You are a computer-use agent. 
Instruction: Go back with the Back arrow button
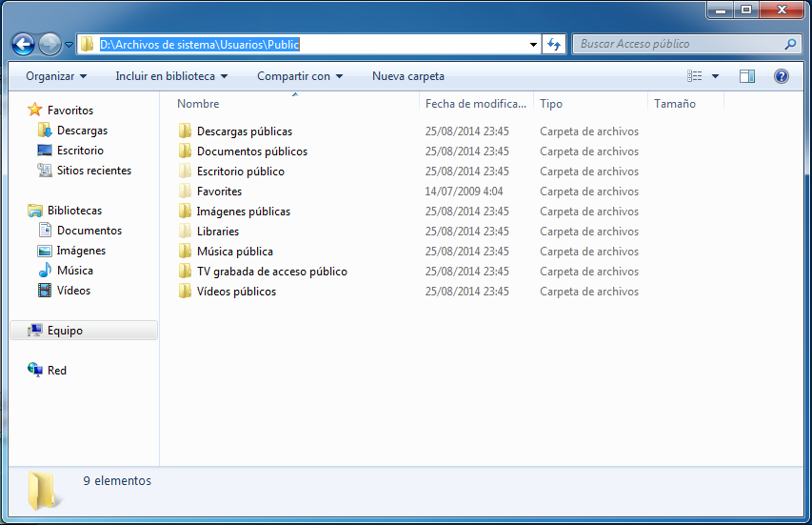(23, 45)
